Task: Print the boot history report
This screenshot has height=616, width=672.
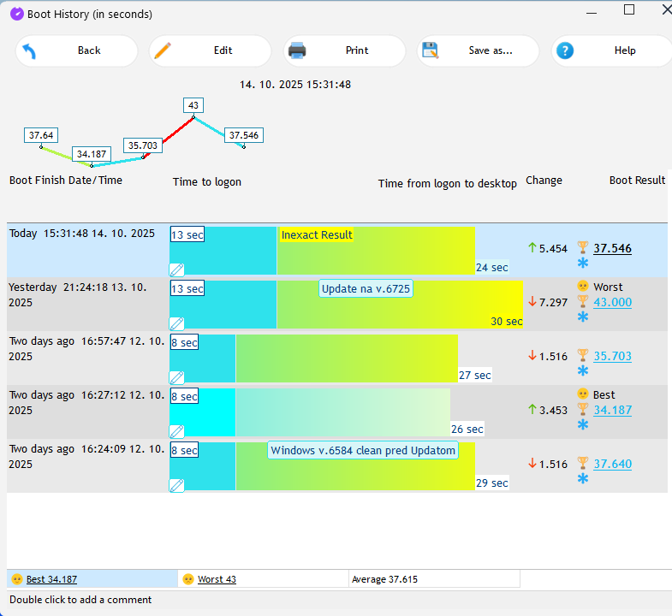Action: [344, 50]
